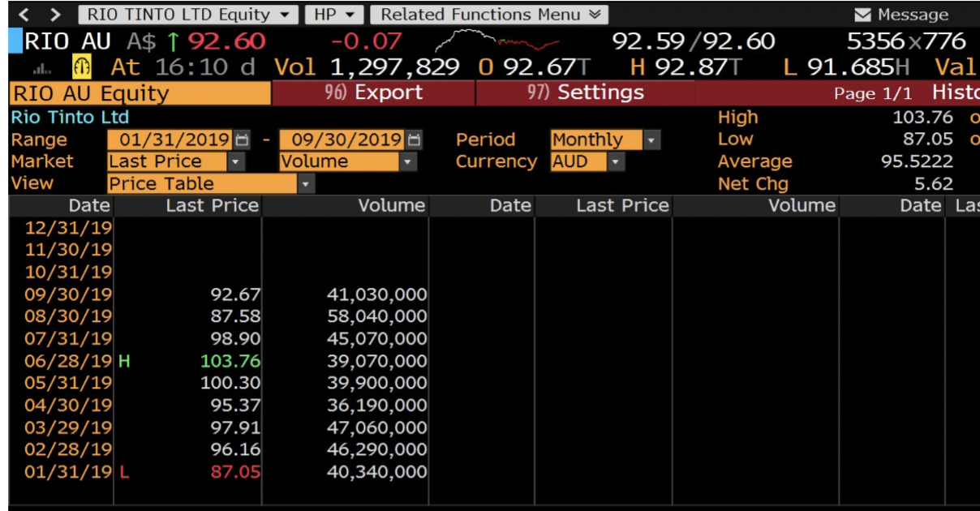This screenshot has width=980, height=511.
Task: Click the volume 47,060,000 cell
Action: pos(377,427)
